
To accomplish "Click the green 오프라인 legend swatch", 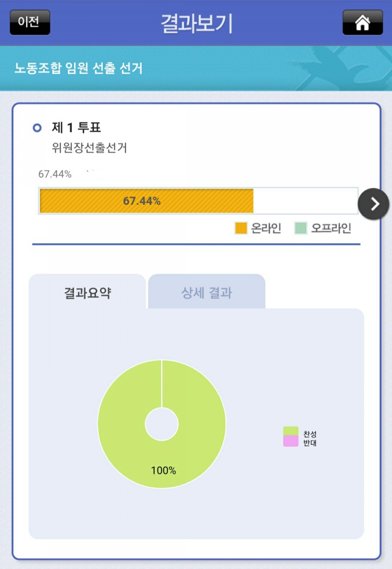I will tap(301, 228).
